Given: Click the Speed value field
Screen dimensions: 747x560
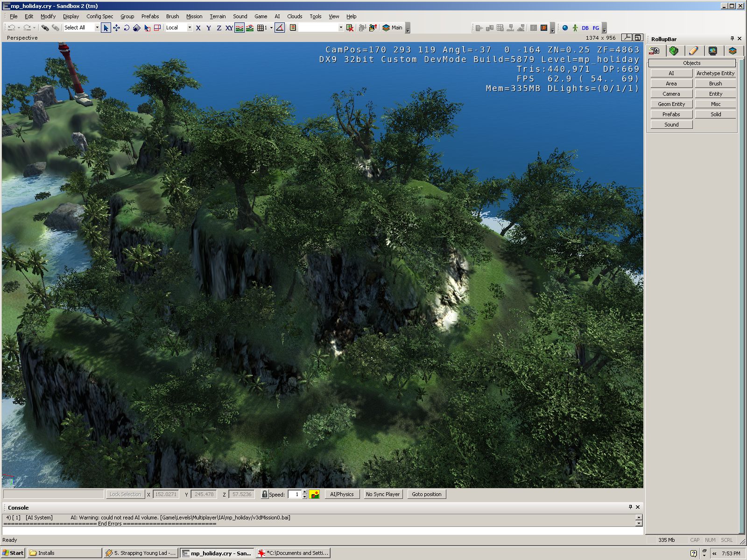Looking at the screenshot, I should coord(295,494).
